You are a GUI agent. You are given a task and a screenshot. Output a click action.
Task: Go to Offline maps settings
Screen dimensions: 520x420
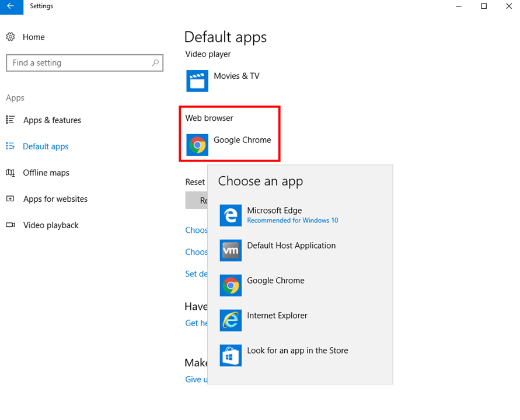[46, 173]
